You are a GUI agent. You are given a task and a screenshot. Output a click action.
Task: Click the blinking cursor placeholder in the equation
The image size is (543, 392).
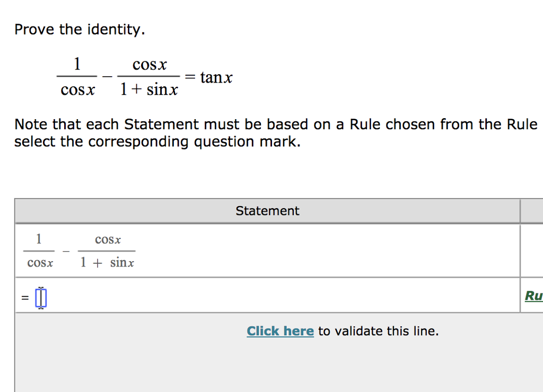pos(40,297)
